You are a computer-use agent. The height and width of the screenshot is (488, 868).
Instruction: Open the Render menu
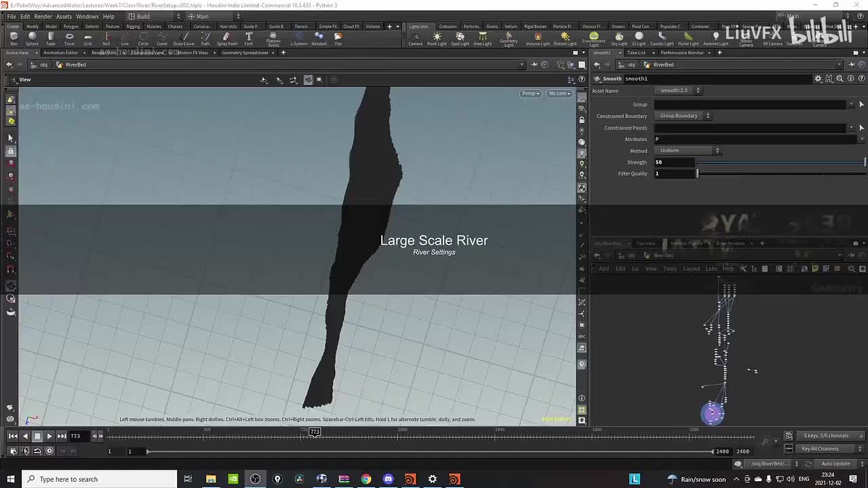43,16
